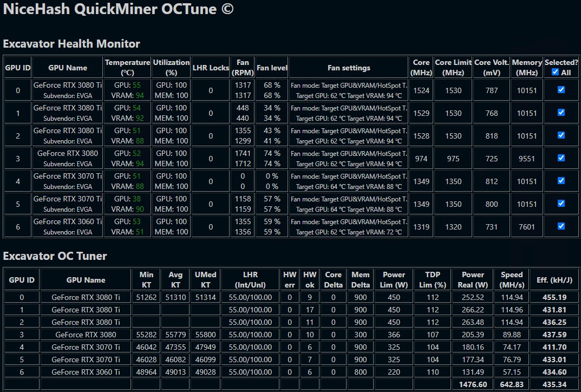Click the fan RPM cell 1741 / 1712
The width and height of the screenshot is (581, 392).
[243, 159]
